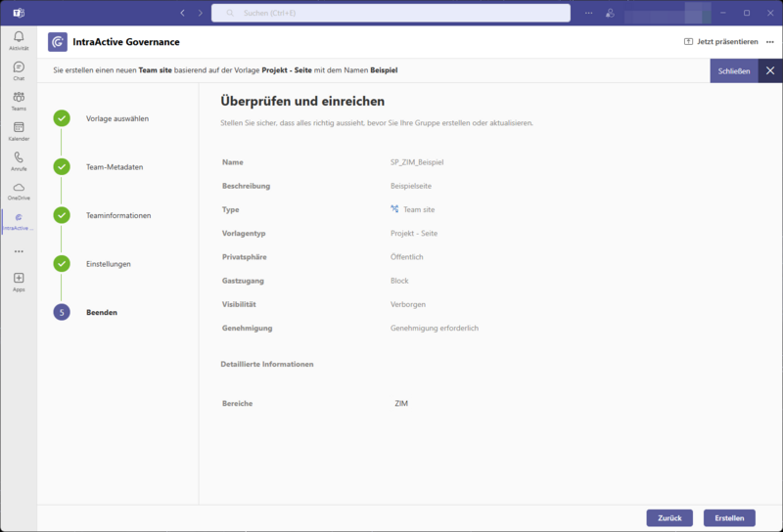Open the Teams icon in sidebar
This screenshot has height=532, width=783.
click(x=19, y=98)
